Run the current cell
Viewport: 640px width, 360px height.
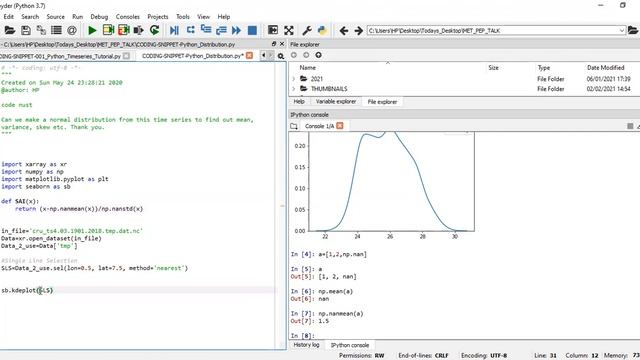108,30
